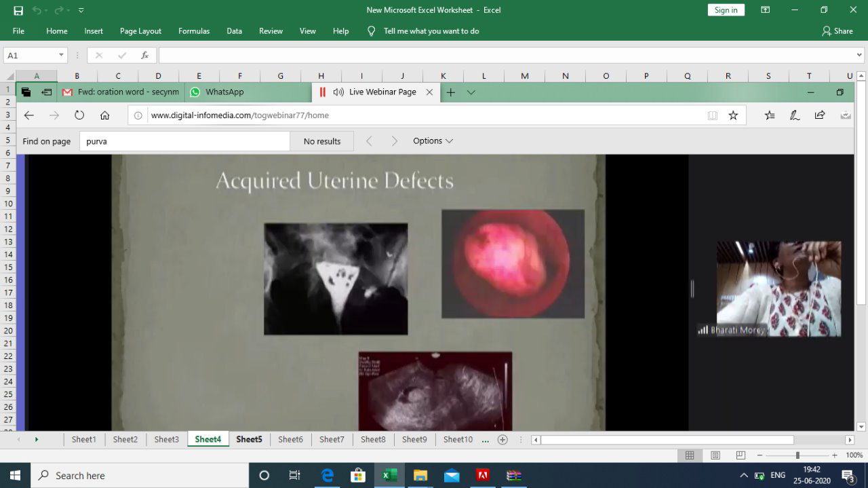
Task: Switch to Page Layout view in status bar
Action: pyautogui.click(x=715, y=455)
